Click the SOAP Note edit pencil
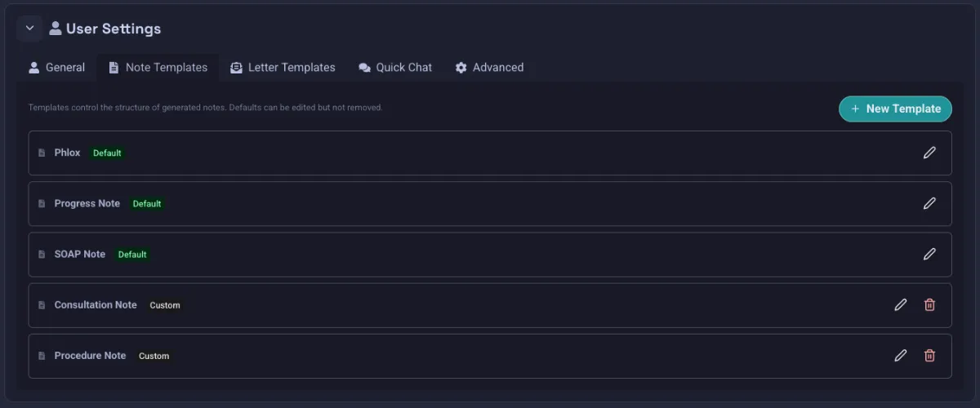The height and width of the screenshot is (408, 980). [x=929, y=254]
